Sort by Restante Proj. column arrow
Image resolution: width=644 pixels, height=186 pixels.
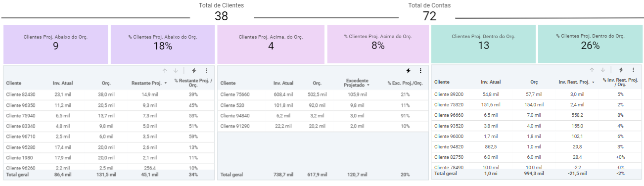coord(165,83)
